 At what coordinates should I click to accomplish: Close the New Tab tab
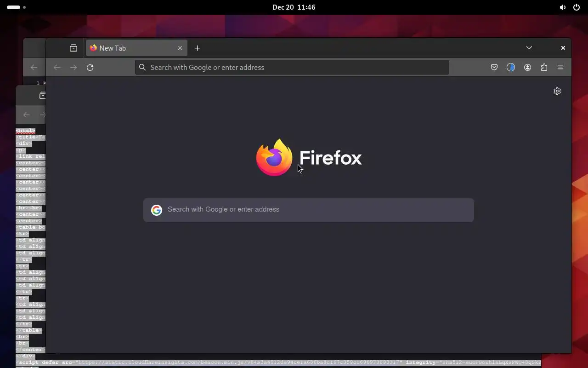[x=180, y=48]
